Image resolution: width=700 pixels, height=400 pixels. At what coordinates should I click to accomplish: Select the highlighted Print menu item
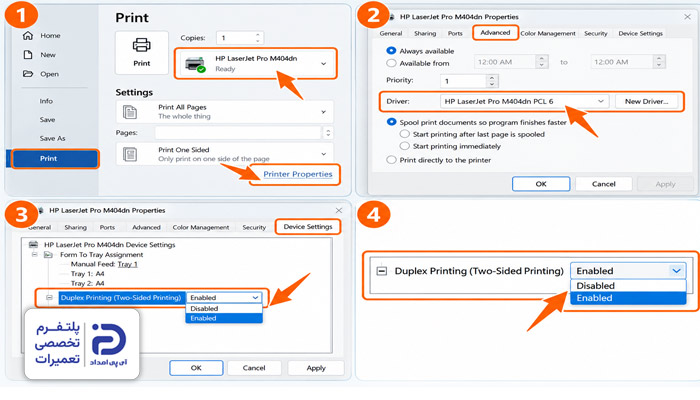point(55,158)
